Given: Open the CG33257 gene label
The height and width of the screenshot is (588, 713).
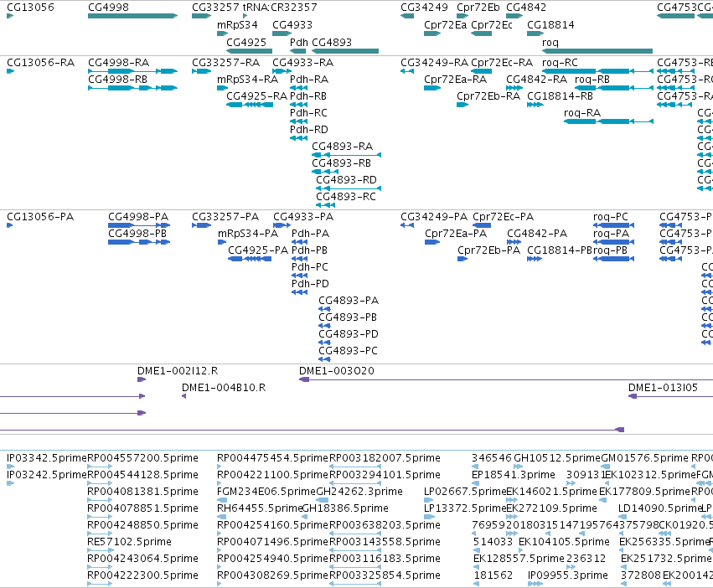Looking at the screenshot, I should pos(215,8).
